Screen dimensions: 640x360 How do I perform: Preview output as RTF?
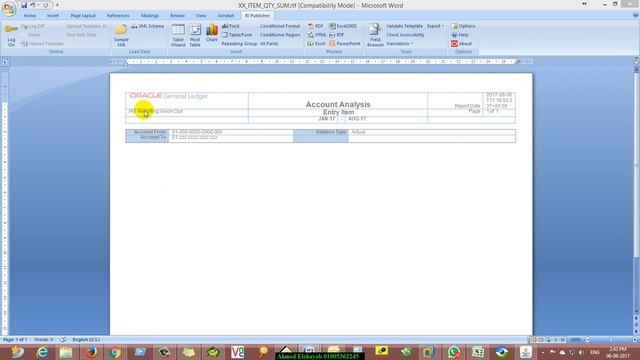click(336, 35)
